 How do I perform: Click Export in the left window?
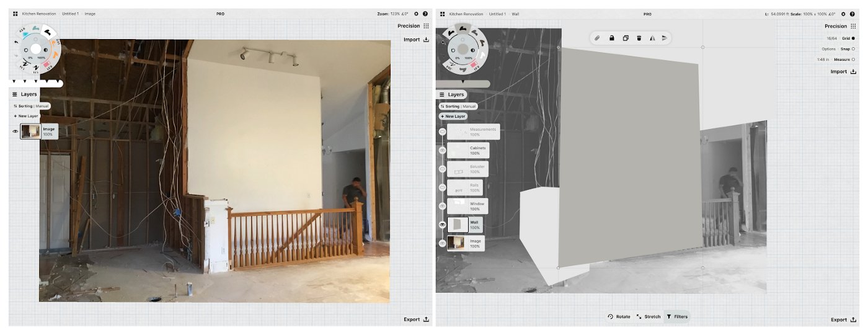coord(416,319)
